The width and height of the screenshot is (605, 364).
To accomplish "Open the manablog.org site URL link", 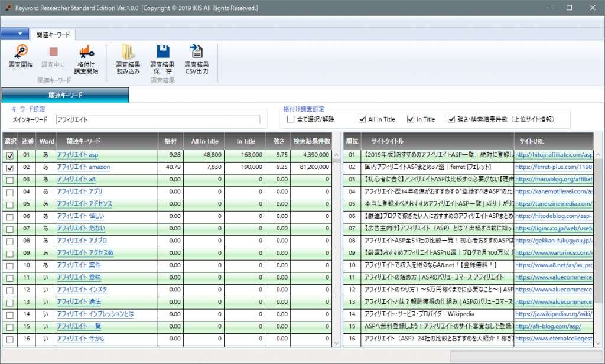I will (554, 180).
